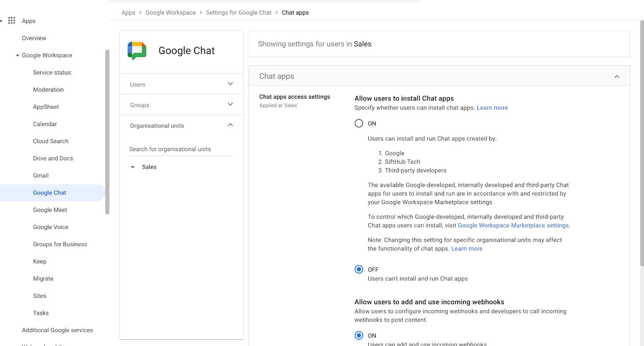Toggle the Sales unit tree arrow
The width and height of the screenshot is (644, 346).
[133, 167]
